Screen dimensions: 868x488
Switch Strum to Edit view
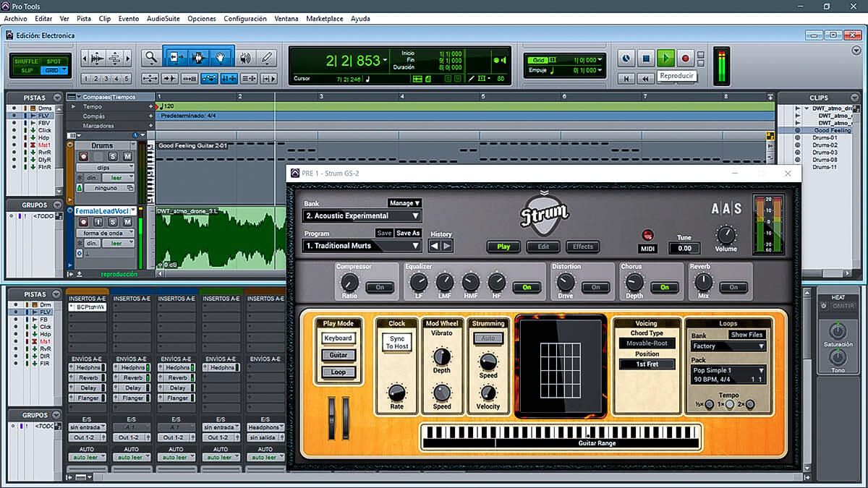(543, 247)
